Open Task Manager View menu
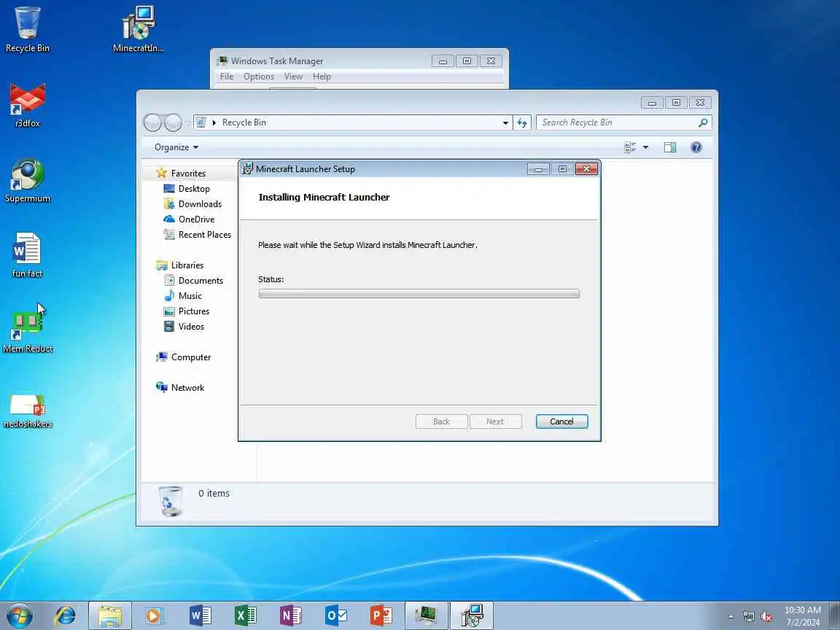Screen dimensions: 840x630 tap(293, 77)
